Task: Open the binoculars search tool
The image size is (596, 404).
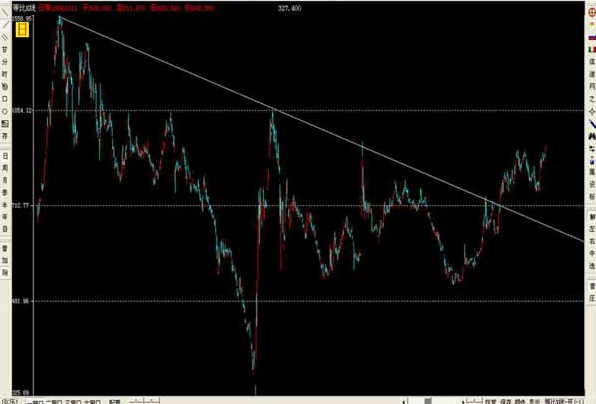Action: [x=592, y=136]
